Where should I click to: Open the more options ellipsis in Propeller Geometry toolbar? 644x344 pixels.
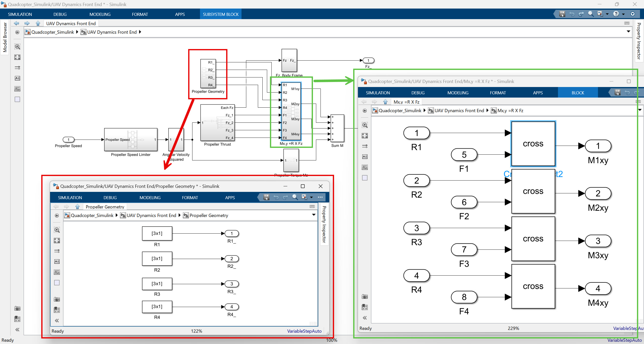[320, 197]
